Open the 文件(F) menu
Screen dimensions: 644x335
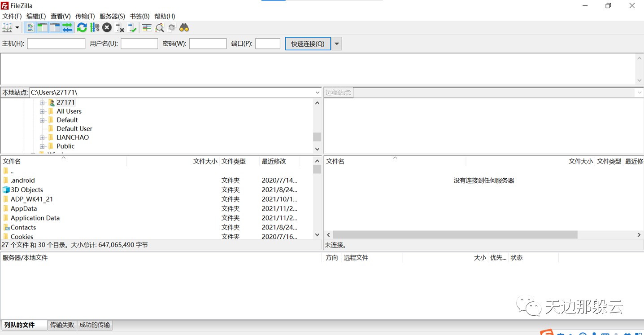[12, 16]
